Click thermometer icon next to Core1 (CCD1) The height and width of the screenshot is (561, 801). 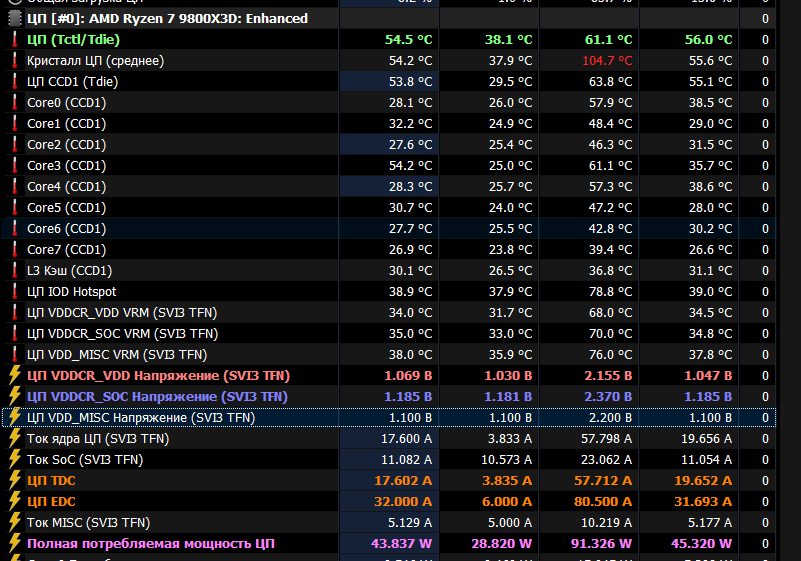pos(15,123)
